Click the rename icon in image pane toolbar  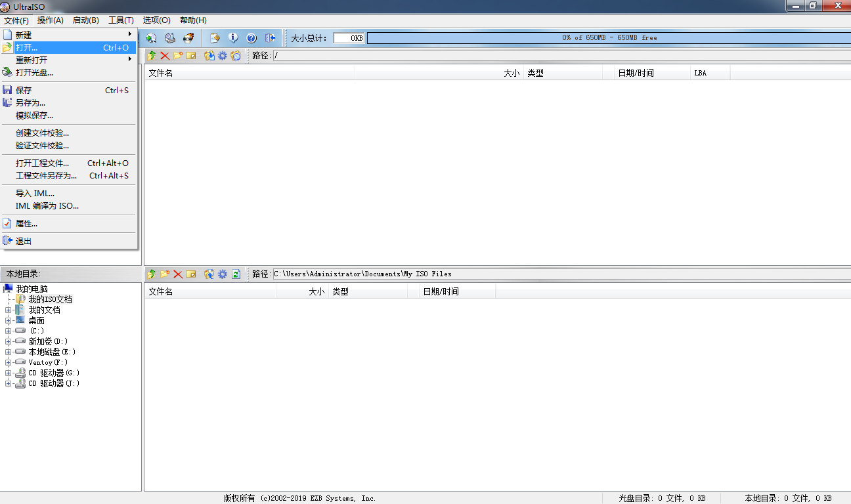(191, 56)
